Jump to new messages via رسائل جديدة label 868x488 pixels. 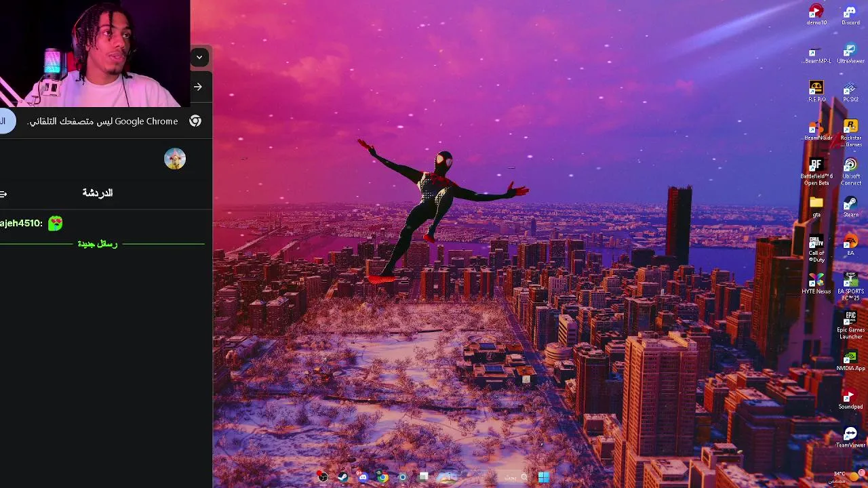(x=98, y=244)
